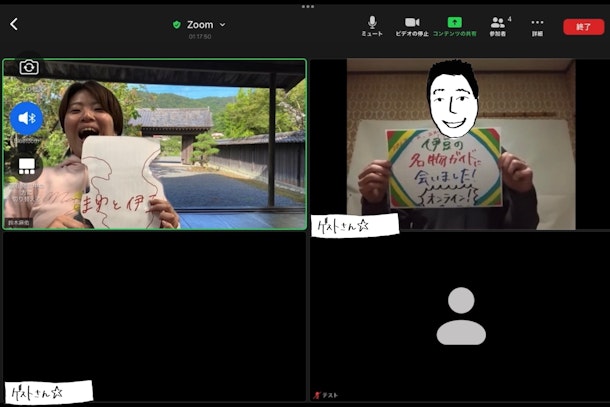610x407 pixels.
Task: Toggle the Bluetooth speaker audio button
Action: coord(27,118)
